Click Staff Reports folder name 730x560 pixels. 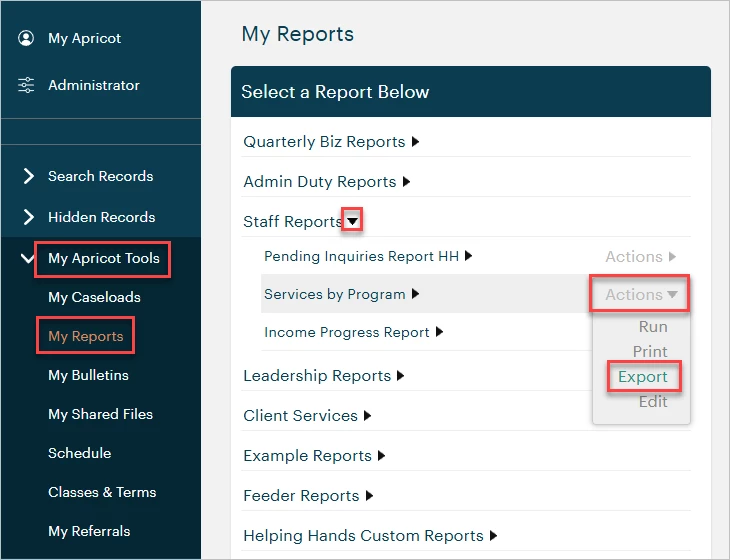coord(292,222)
